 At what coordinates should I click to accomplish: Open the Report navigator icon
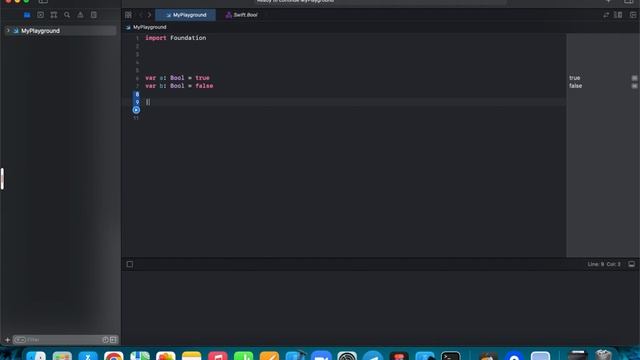coord(94,15)
